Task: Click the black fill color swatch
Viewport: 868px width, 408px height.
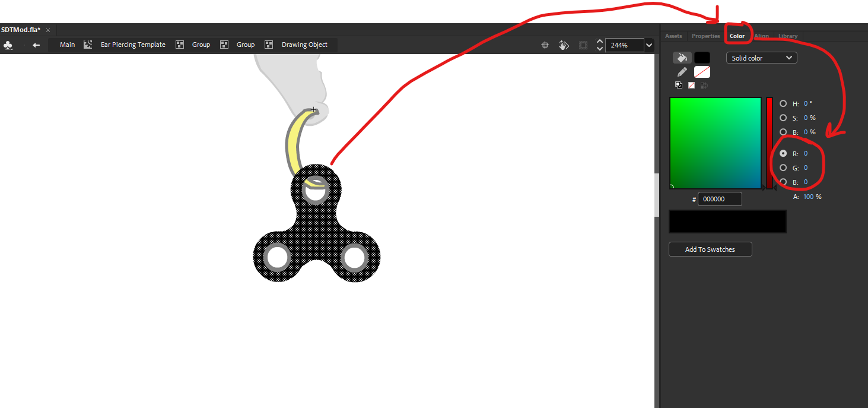Action: [702, 58]
